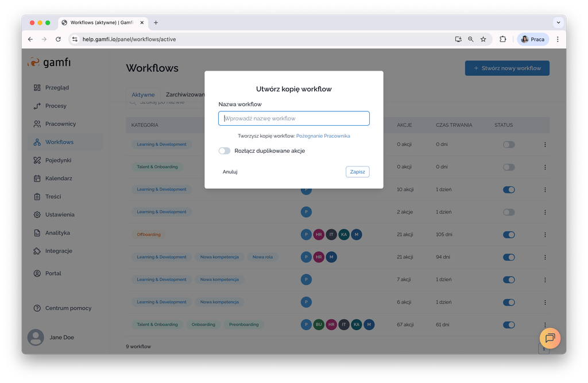588x383 pixels.
Task: Open Pracownicy via its people icon
Action: pos(37,124)
